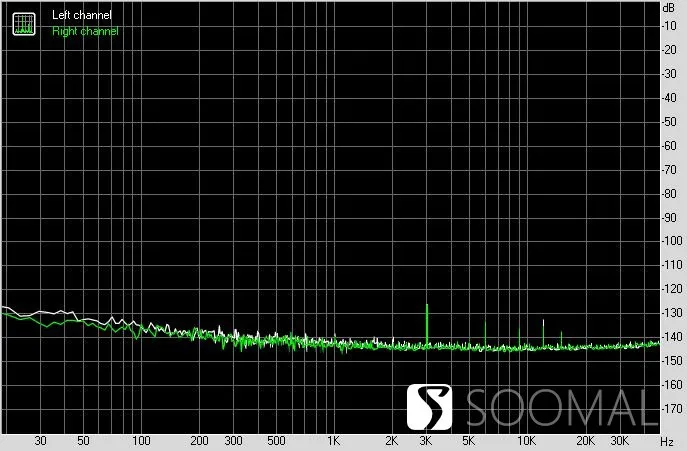This screenshot has height=451, width=687.
Task: Click the spectrum graph icon in the corner
Action: point(24,24)
